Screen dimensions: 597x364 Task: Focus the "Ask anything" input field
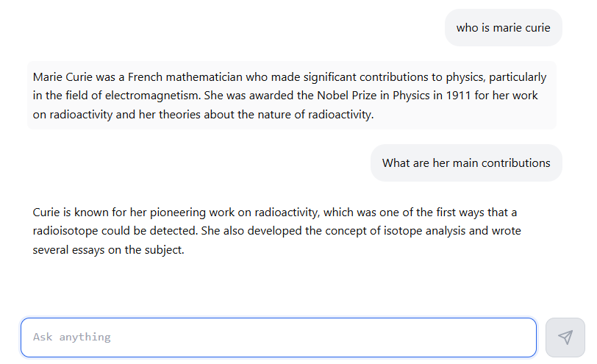(279, 338)
